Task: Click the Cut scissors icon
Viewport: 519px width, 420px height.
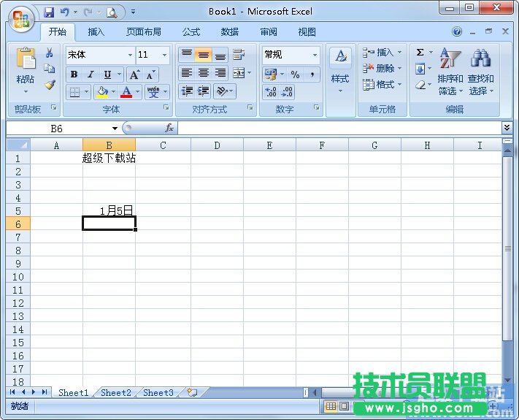Action: (50, 53)
